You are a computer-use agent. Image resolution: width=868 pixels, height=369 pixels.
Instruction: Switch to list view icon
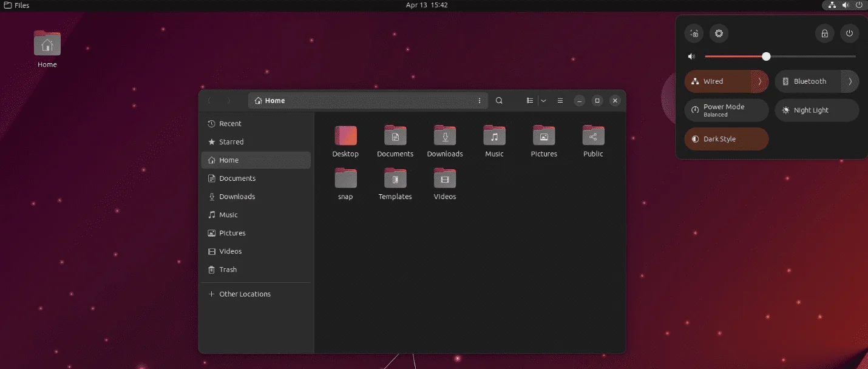pyautogui.click(x=530, y=101)
